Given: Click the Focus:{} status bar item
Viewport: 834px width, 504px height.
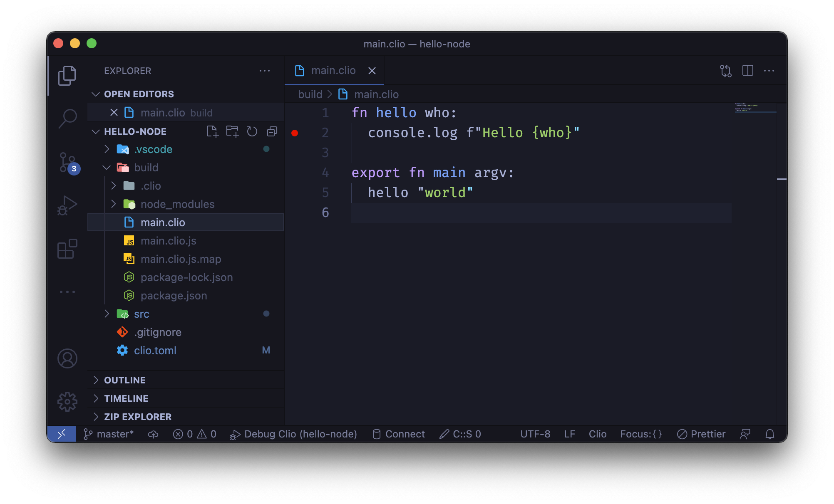Looking at the screenshot, I should 641,434.
